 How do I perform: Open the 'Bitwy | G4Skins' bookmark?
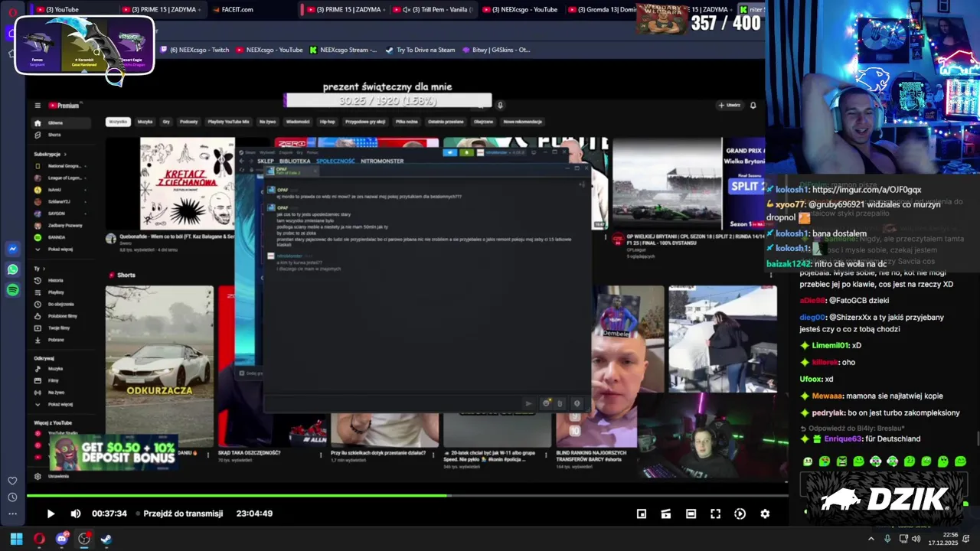[496, 50]
